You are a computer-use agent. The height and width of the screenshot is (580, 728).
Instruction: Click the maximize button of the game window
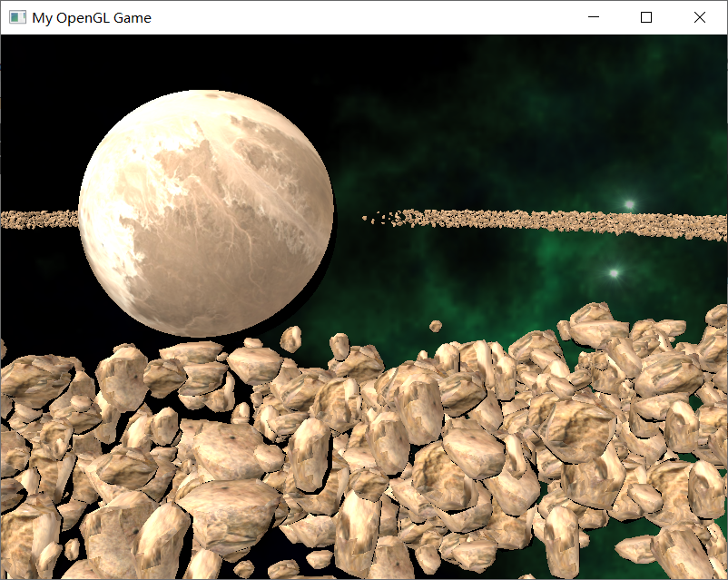click(x=645, y=17)
